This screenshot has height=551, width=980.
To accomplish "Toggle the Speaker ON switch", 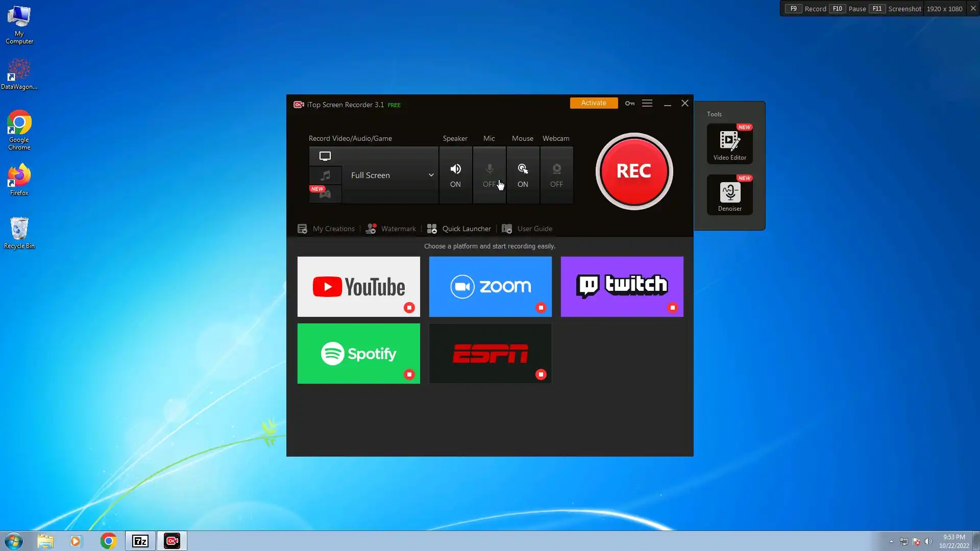I will click(455, 175).
